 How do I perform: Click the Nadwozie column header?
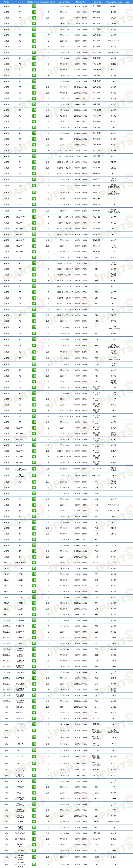[97, 2]
